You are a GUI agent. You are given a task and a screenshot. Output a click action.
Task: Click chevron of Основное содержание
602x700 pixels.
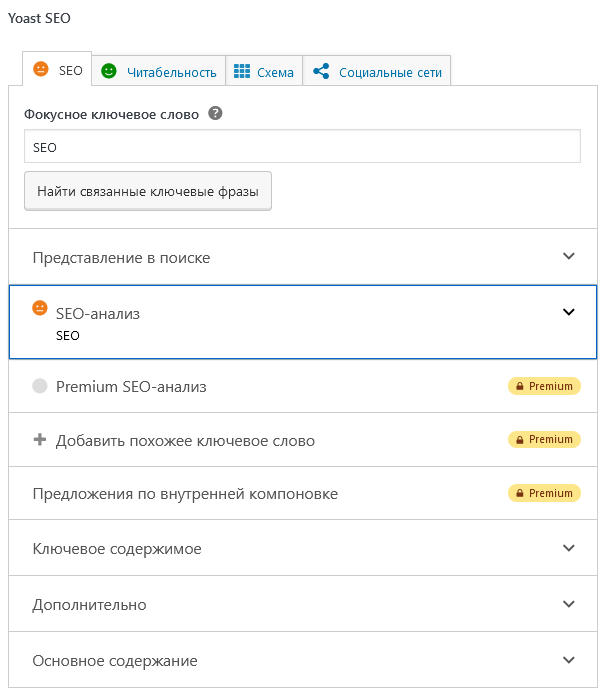pyautogui.click(x=569, y=660)
